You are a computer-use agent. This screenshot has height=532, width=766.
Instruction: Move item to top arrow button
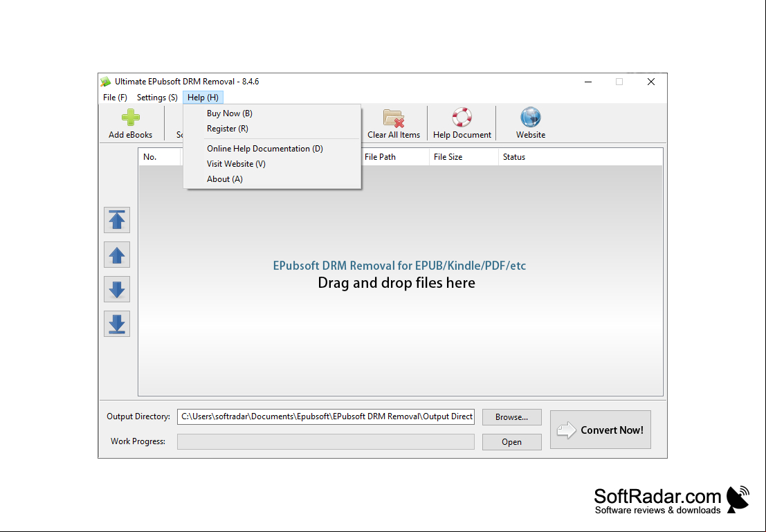click(117, 220)
